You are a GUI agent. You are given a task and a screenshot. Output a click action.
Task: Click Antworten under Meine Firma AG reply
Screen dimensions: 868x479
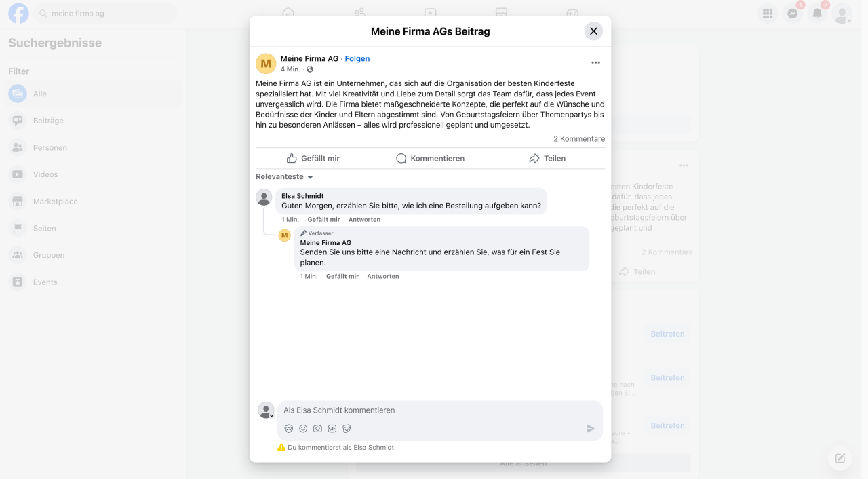click(383, 277)
